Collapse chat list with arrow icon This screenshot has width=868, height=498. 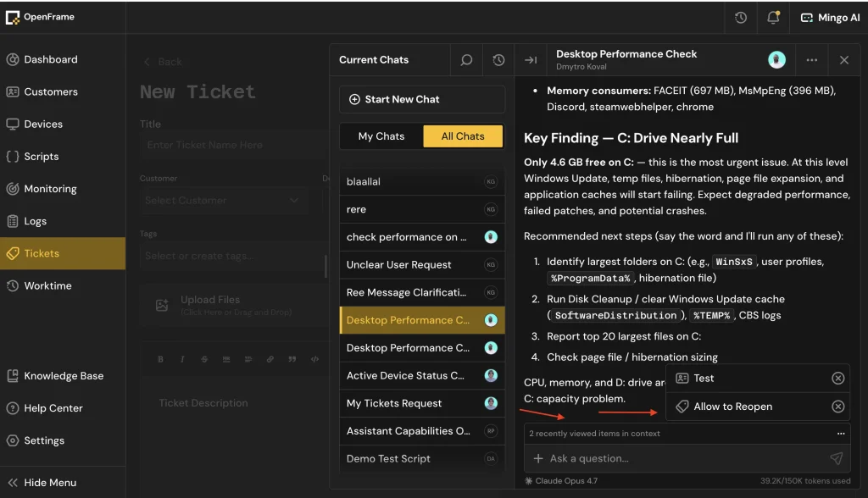click(x=531, y=60)
